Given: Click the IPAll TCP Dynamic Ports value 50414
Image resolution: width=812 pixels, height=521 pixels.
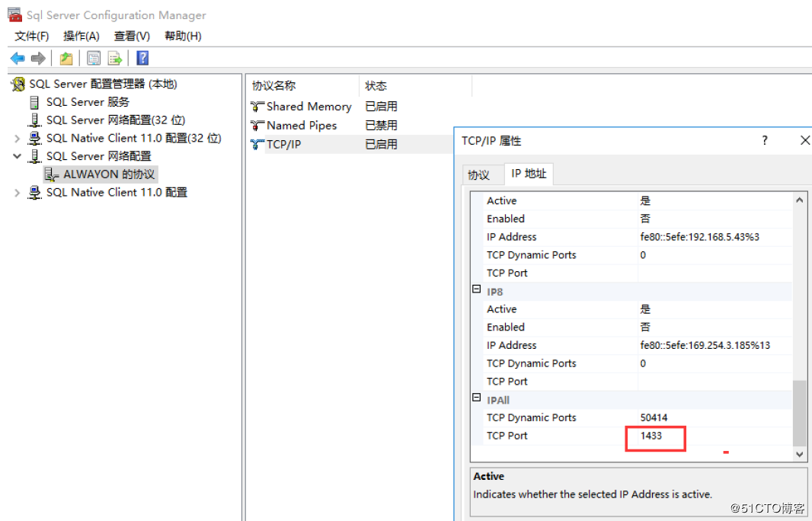Looking at the screenshot, I should (x=654, y=418).
